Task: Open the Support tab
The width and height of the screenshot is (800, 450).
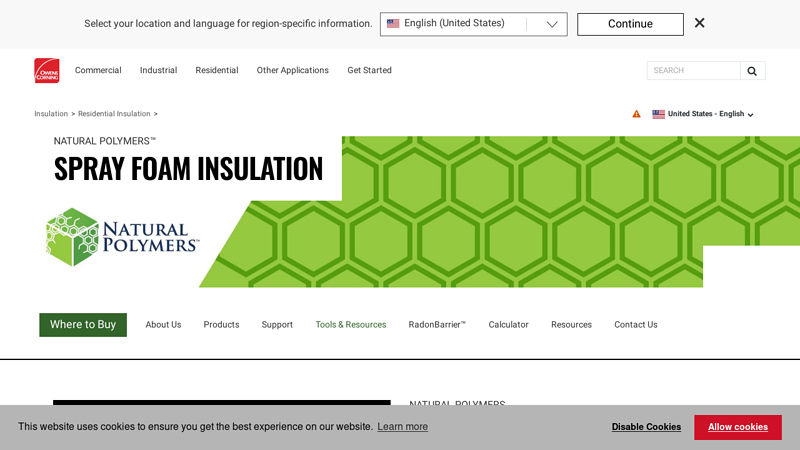Action: [277, 324]
